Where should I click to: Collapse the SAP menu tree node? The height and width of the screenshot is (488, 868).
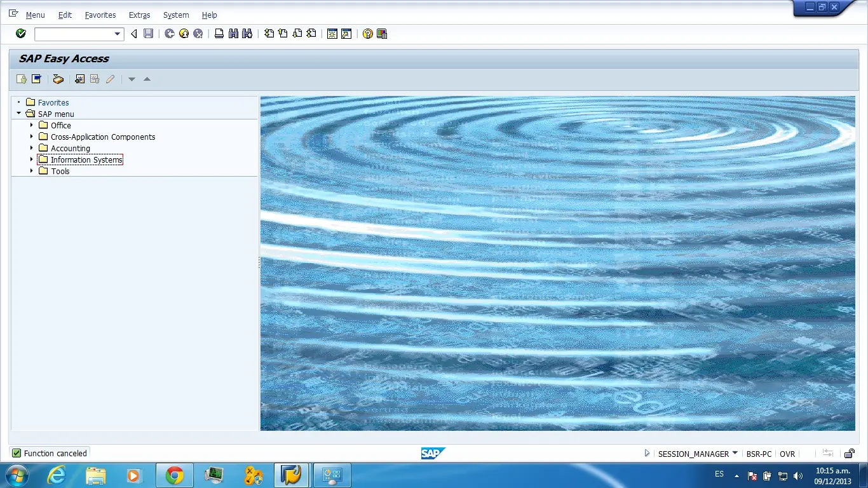[19, 114]
